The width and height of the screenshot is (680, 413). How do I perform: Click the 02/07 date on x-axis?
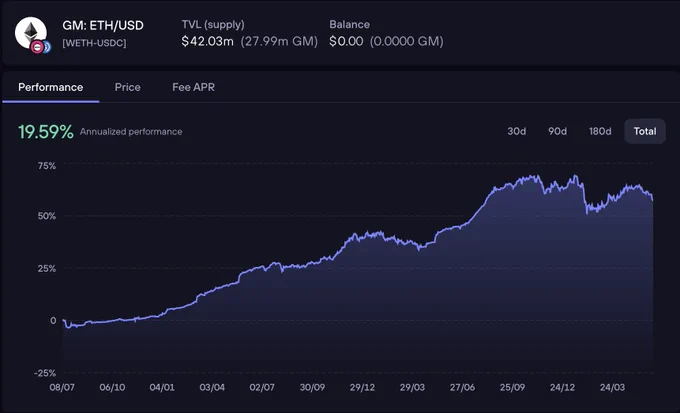tap(262, 387)
